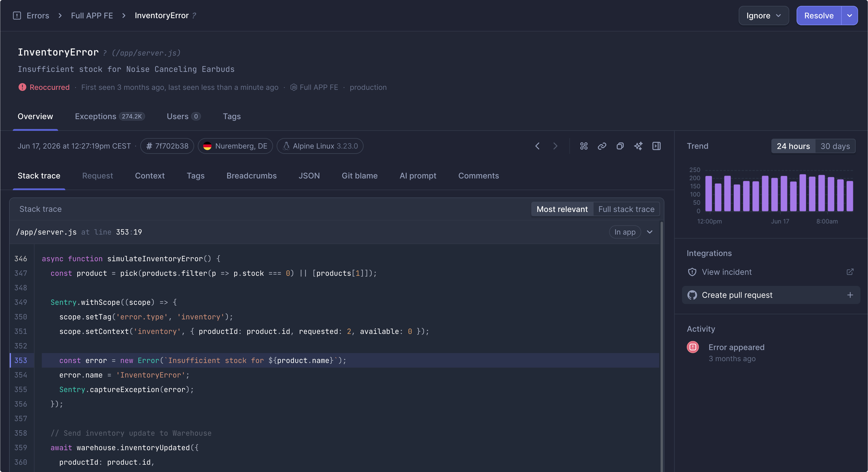Click the keyboard shortcuts command icon
Viewport: 868px width, 472px height.
coord(584,146)
